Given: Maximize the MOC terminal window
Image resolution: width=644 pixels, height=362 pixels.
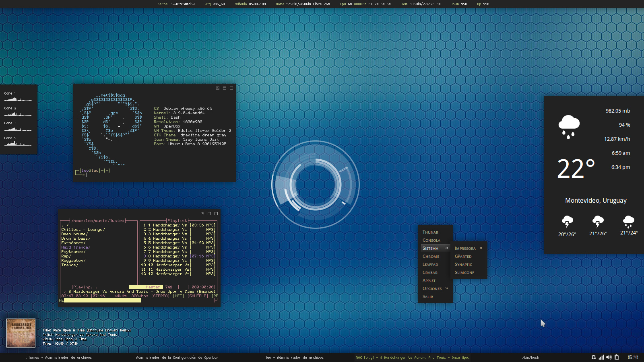Looking at the screenshot, I should click(209, 214).
